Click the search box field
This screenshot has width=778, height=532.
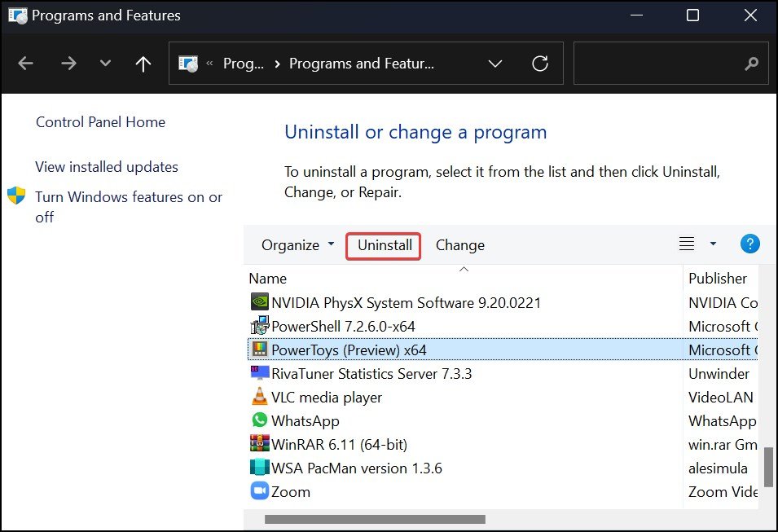click(660, 64)
